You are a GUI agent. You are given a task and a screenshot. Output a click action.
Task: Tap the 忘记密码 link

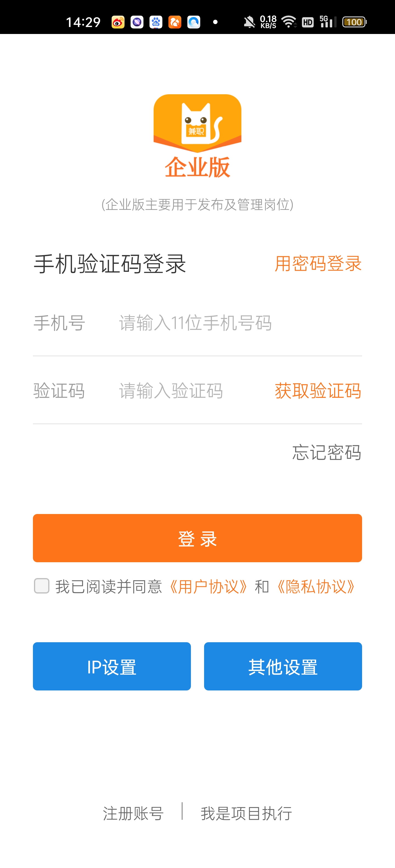326,452
